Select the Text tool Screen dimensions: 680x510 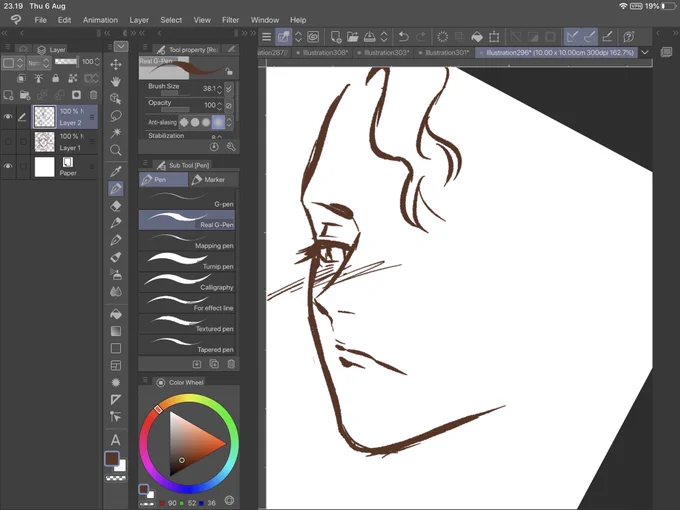[x=116, y=440]
